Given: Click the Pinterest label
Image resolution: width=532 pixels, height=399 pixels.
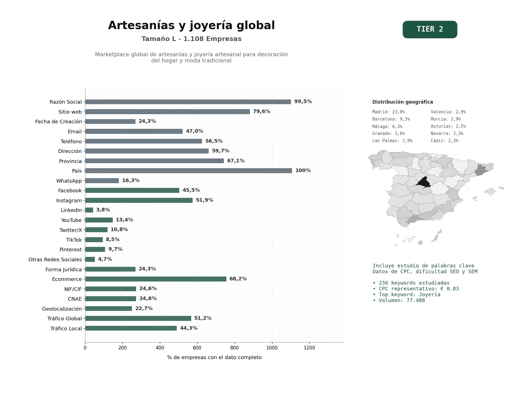Looking at the screenshot, I should 71,250.
